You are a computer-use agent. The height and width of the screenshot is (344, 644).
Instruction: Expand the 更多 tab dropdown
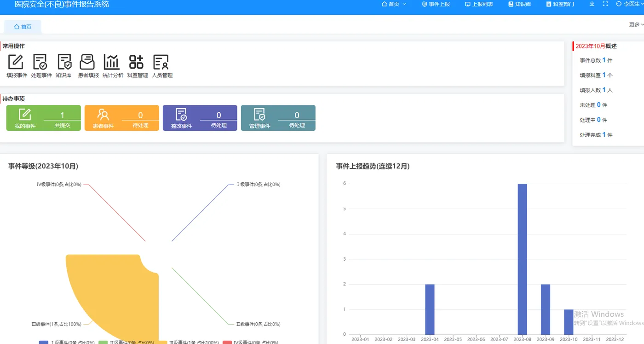point(636,25)
